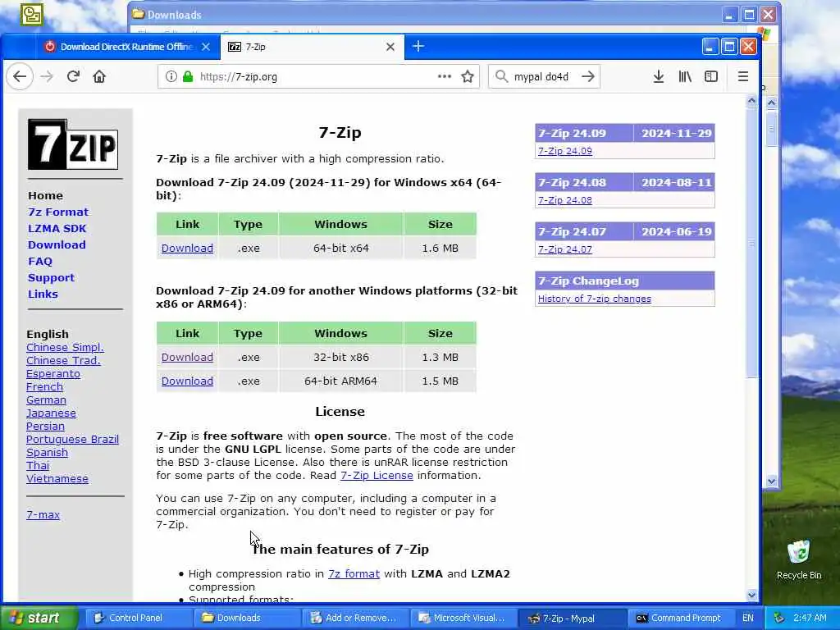Switch to Microsoft Visual taskbar button
The width and height of the screenshot is (840, 630).
pos(463,619)
